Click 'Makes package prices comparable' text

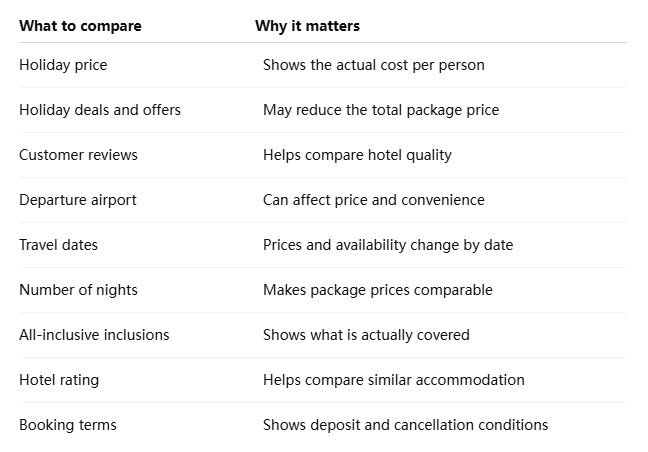pyautogui.click(x=378, y=290)
